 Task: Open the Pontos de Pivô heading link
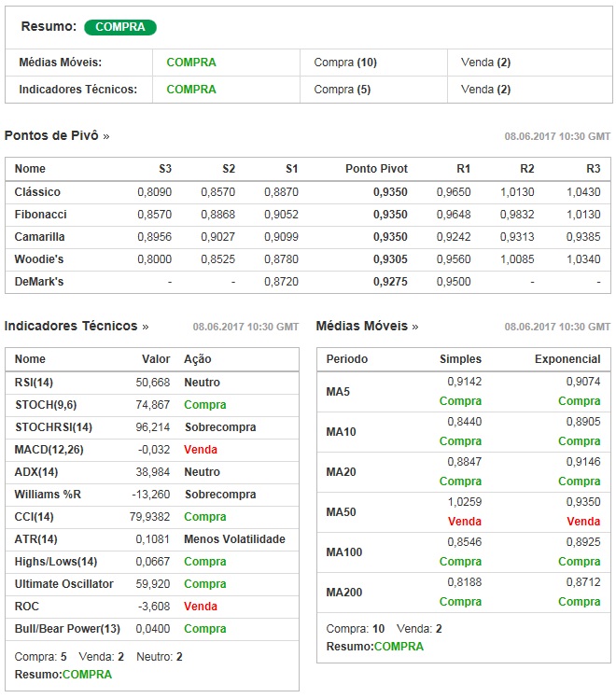tap(57, 135)
